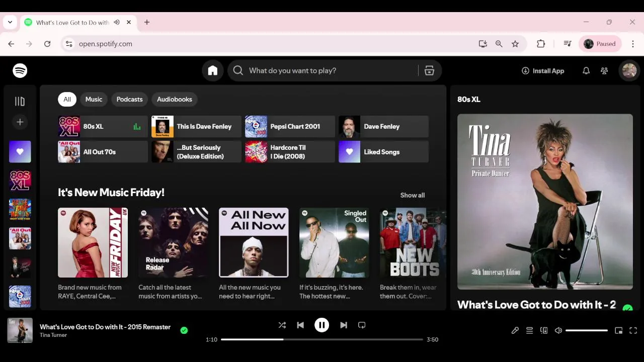
Task: Open All Out 70s sidebar thumbnail
Action: tap(20, 238)
